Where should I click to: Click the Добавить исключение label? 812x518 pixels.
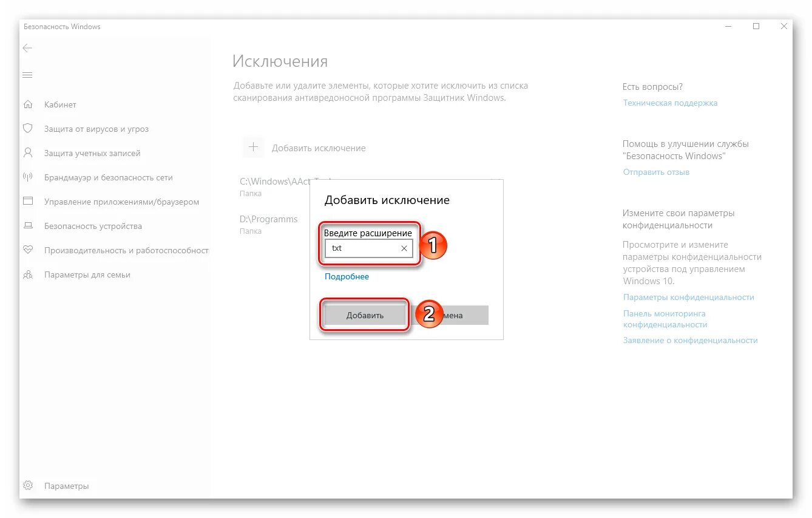[319, 148]
